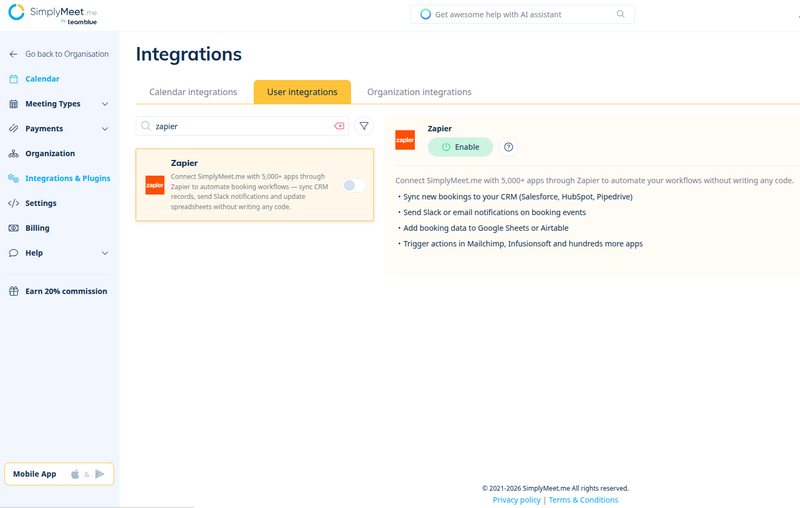Expand the Payments menu chevron
This screenshot has height=508, width=800.
click(105, 129)
